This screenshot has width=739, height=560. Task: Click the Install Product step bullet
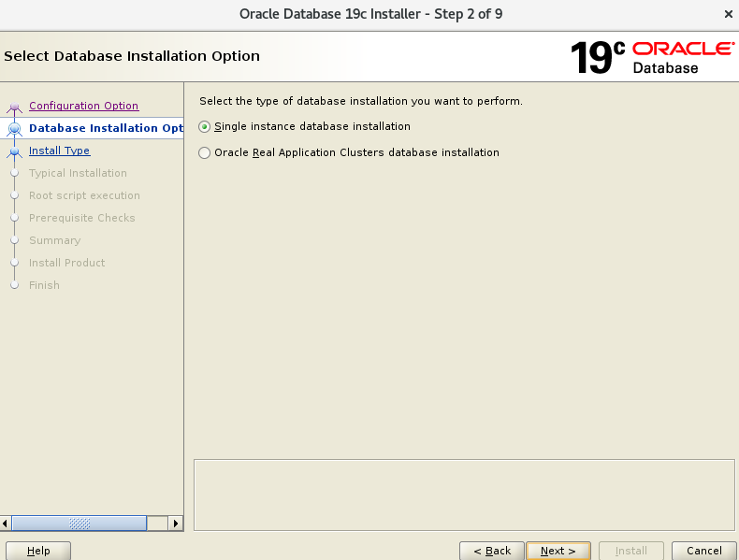coord(15,263)
